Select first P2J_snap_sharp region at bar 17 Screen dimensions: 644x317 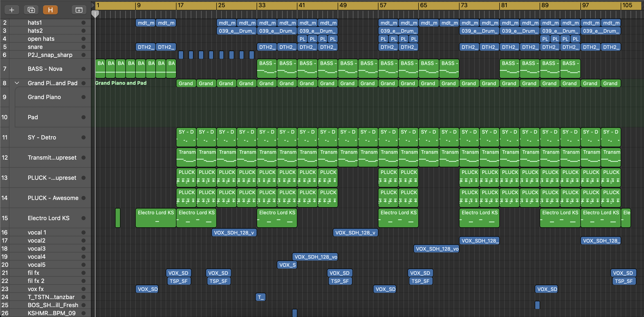(x=181, y=55)
